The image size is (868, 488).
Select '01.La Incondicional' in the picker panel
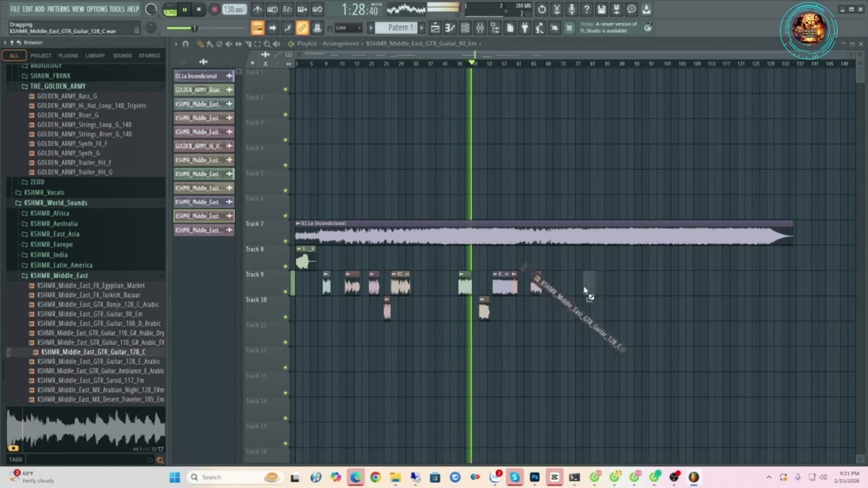[x=204, y=76]
